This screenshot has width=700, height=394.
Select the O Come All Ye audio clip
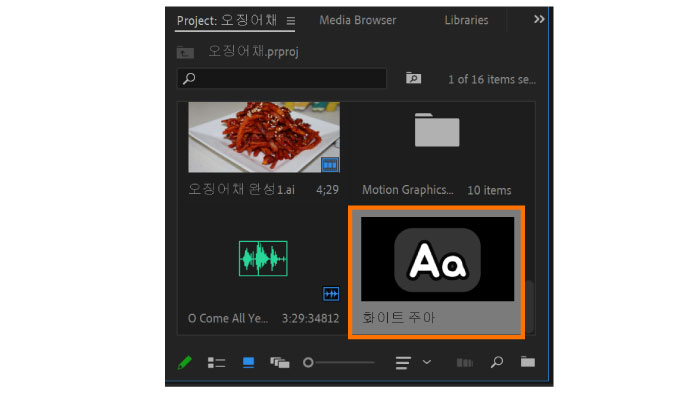263,258
